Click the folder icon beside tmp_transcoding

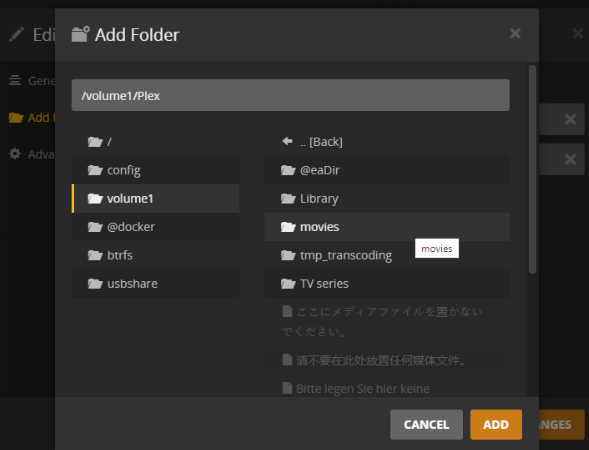(x=288, y=255)
